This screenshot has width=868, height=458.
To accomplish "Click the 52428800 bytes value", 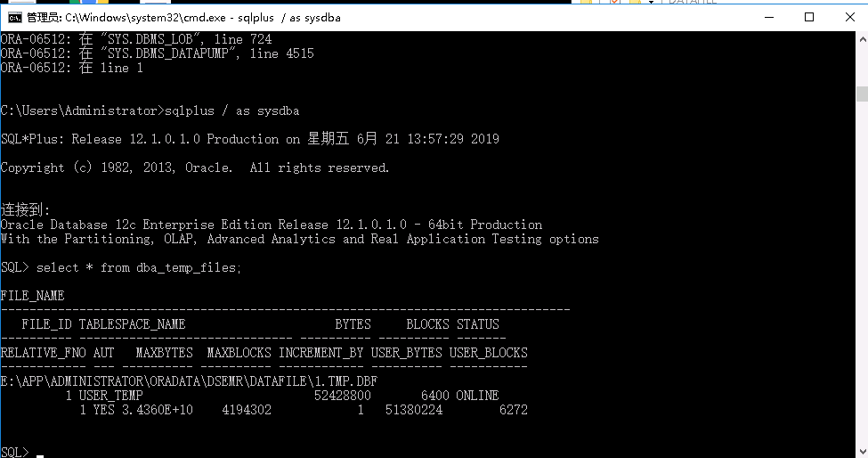I will pyautogui.click(x=342, y=396).
